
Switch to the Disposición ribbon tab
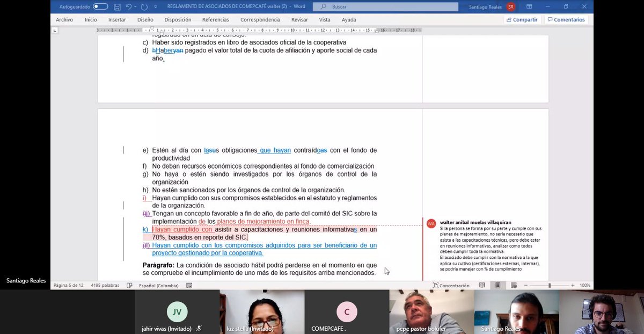click(178, 20)
